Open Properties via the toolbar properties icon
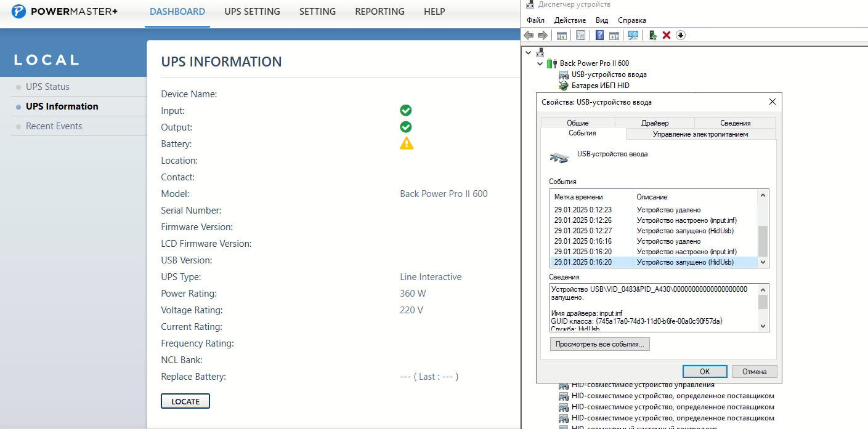Image resolution: width=868 pixels, height=429 pixels. click(x=580, y=36)
